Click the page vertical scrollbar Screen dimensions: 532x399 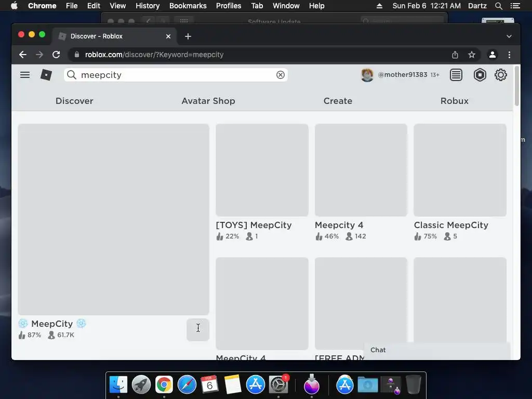click(x=517, y=86)
